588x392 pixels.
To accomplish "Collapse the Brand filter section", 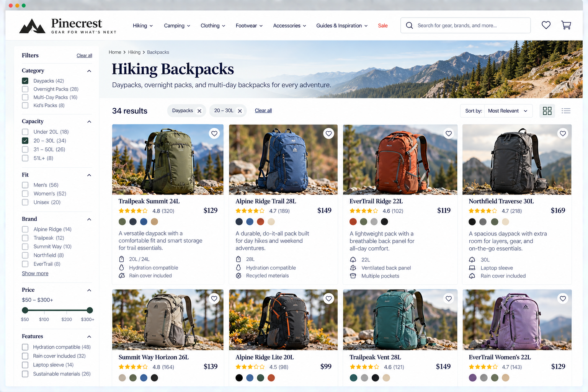I will click(89, 219).
